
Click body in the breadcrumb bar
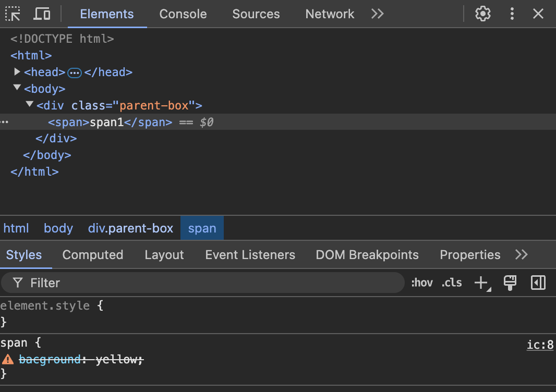tap(58, 228)
